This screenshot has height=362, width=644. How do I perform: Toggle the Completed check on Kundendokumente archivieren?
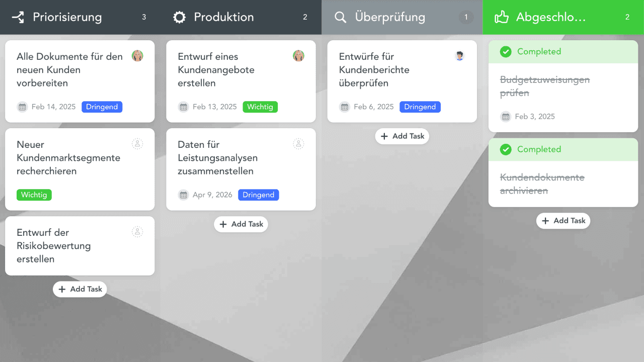[506, 149]
